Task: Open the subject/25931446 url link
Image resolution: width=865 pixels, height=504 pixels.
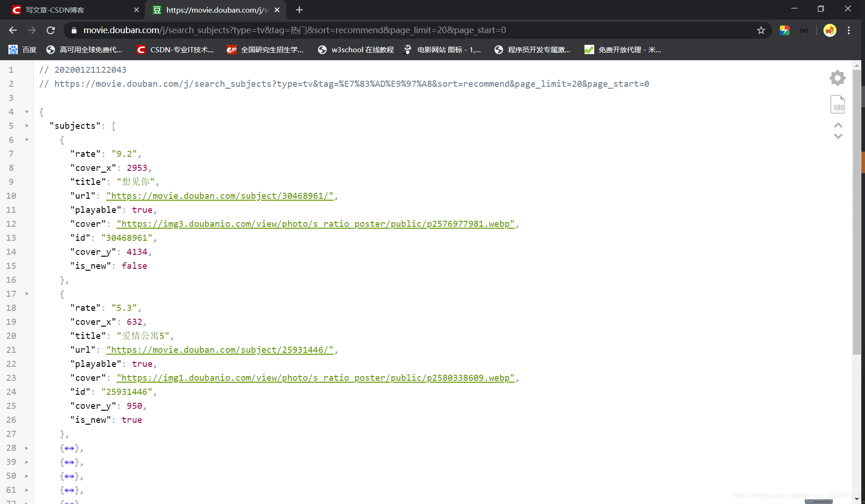Action: [220, 350]
